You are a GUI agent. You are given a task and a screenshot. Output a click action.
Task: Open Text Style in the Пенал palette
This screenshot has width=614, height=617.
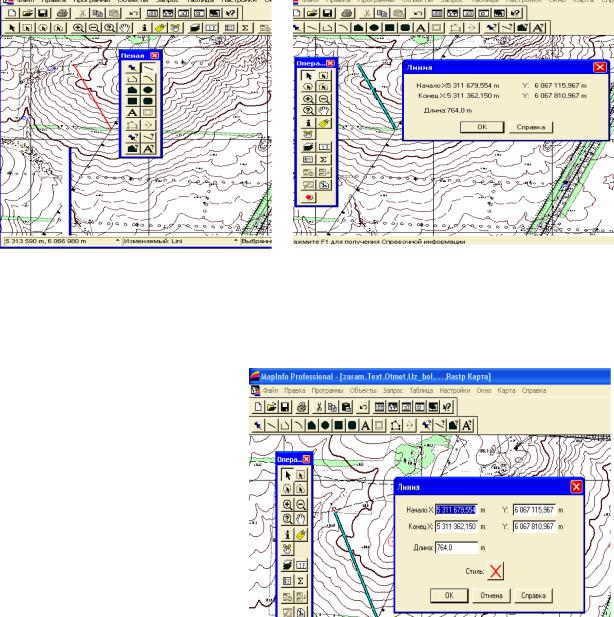pyautogui.click(x=148, y=149)
